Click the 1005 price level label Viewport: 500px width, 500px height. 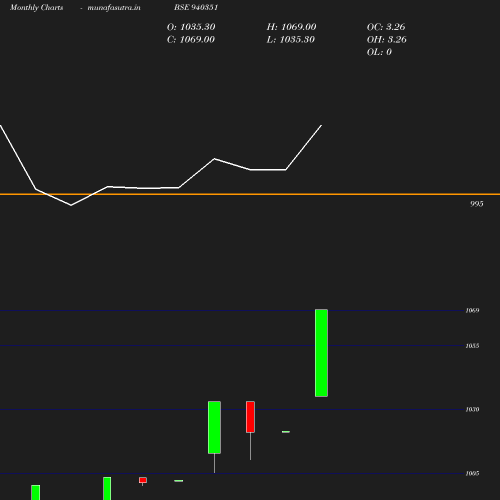click(472, 474)
